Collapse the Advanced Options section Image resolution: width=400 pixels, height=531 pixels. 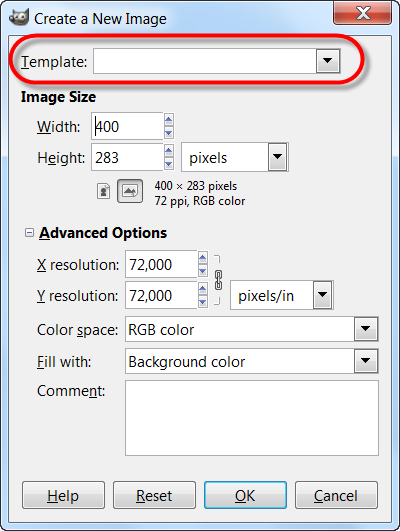tap(29, 233)
